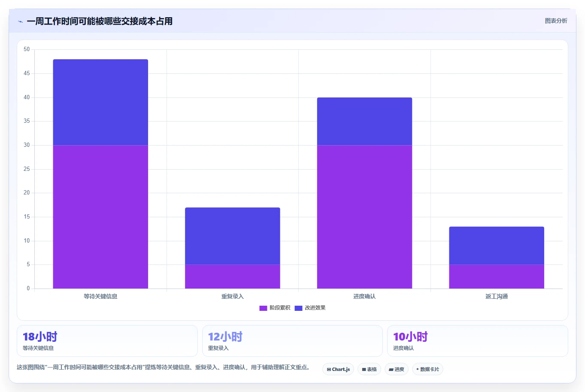Click the chart title 一周工作时间可能被哪些交接成本占用
The height and width of the screenshot is (392, 585).
(x=100, y=21)
